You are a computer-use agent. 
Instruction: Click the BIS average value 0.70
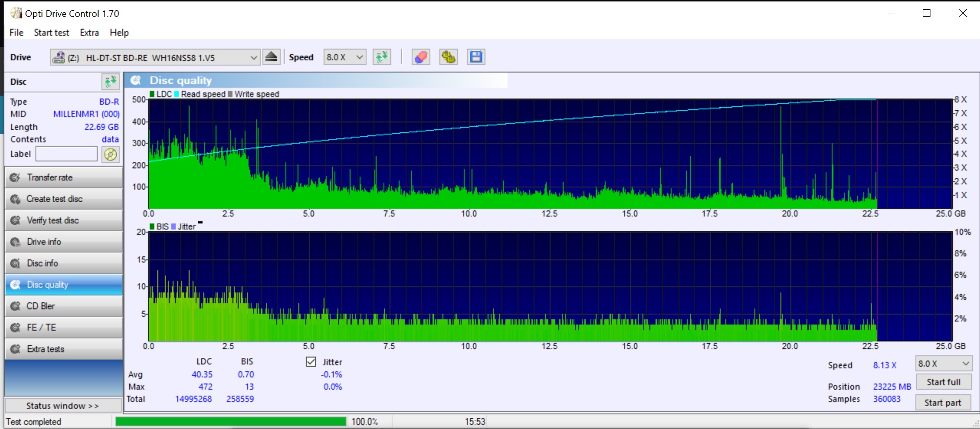246,374
